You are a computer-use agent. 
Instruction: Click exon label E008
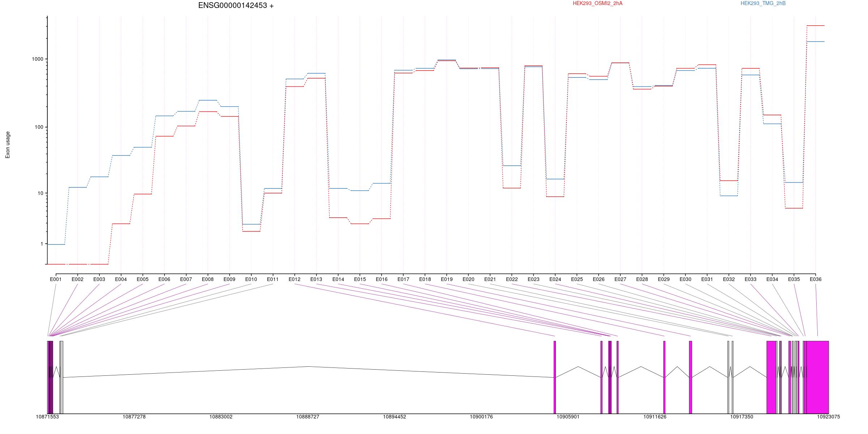208,280
